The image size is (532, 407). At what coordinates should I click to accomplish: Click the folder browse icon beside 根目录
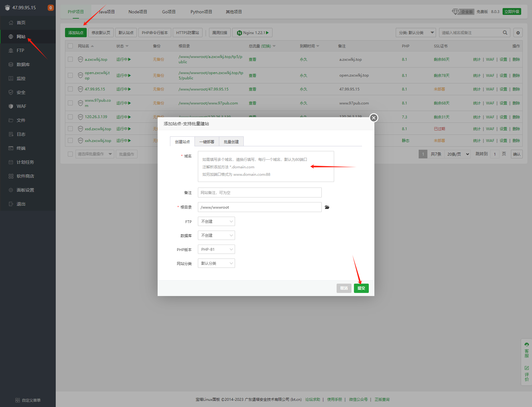pyautogui.click(x=327, y=207)
